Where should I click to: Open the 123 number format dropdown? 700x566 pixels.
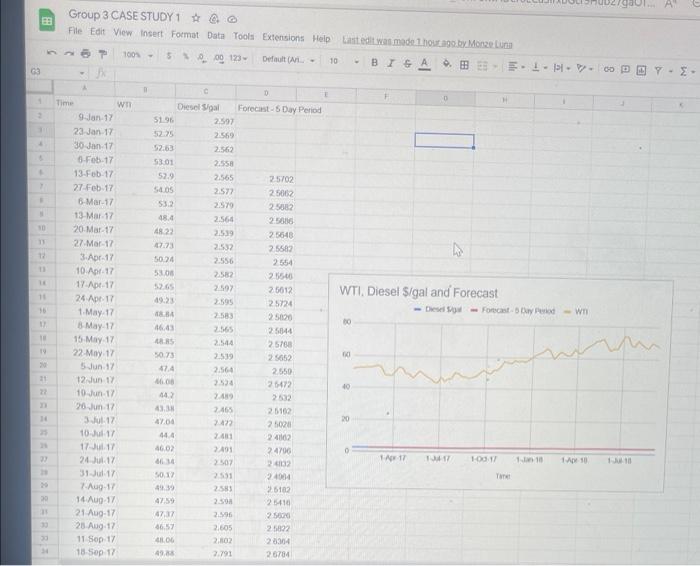(238, 58)
